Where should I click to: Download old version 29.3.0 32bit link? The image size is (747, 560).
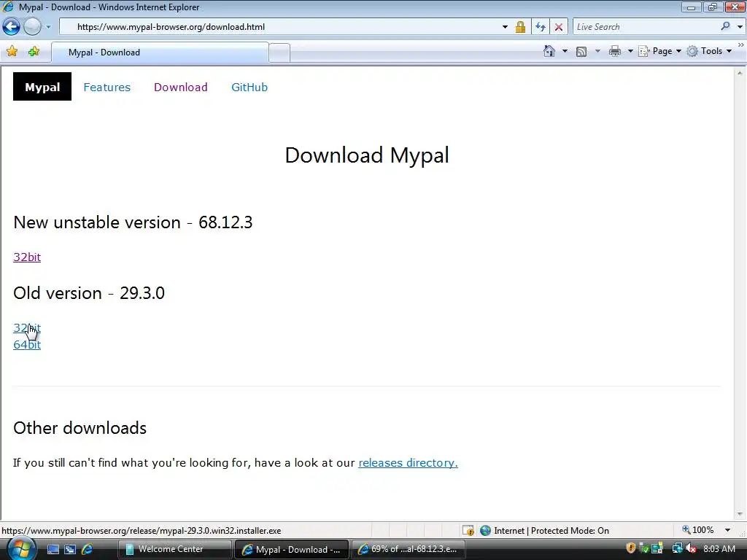[x=27, y=327]
